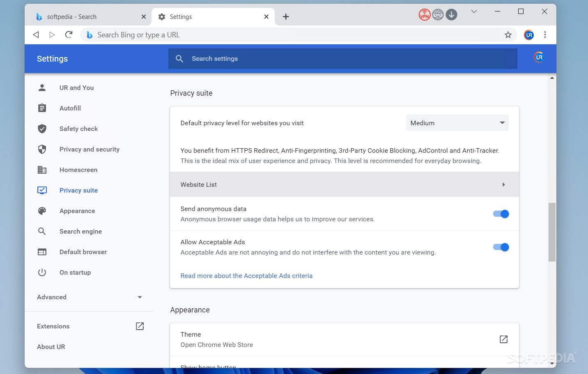Focus the Search settings field

343,59
